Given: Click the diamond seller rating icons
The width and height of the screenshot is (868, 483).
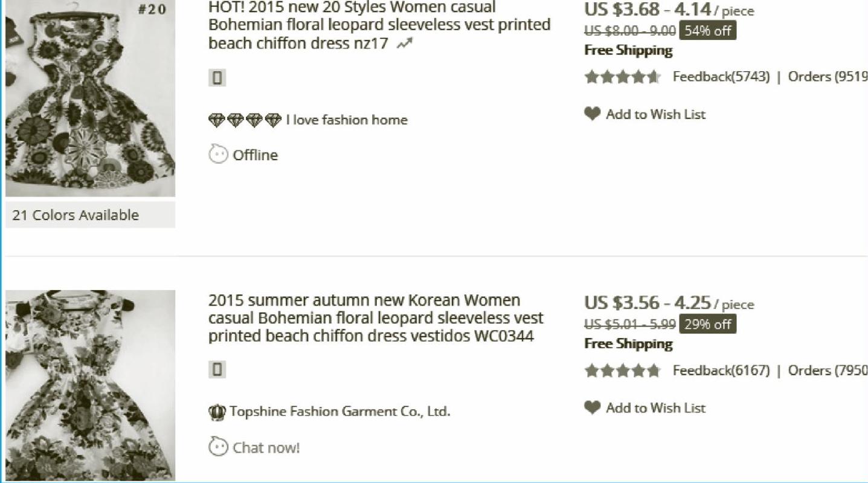Looking at the screenshot, I should tap(245, 120).
